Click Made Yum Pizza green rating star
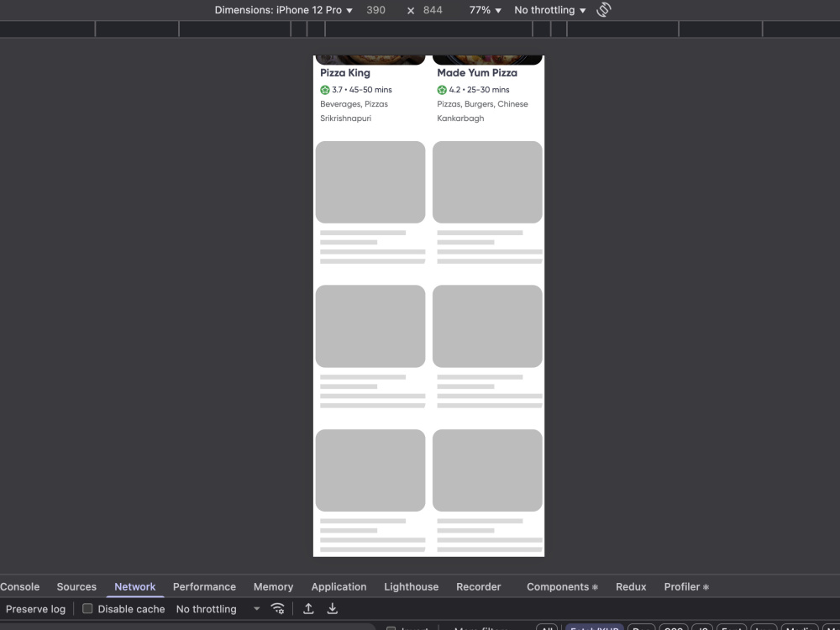840x630 pixels. pyautogui.click(x=442, y=90)
